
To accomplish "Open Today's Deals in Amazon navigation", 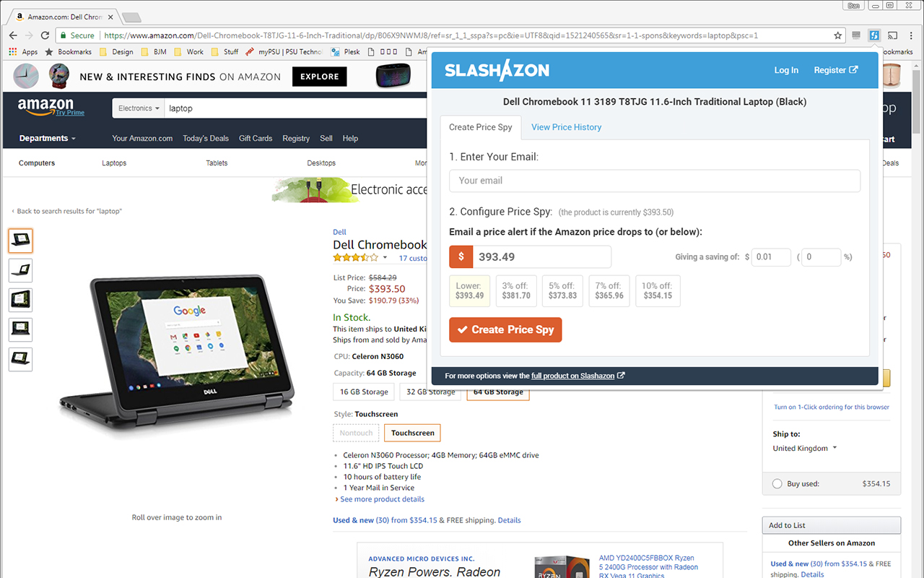I will [x=206, y=139].
